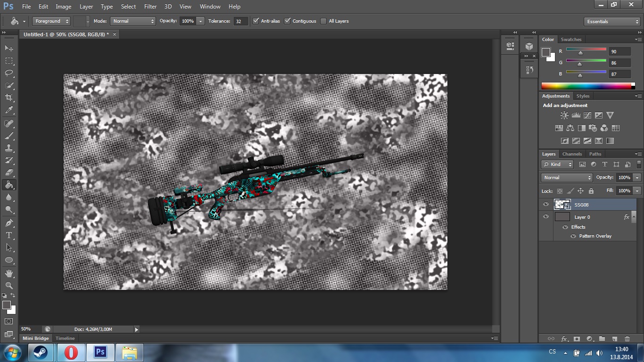This screenshot has width=644, height=362.
Task: Select the History Brush tool
Action: click(9, 160)
